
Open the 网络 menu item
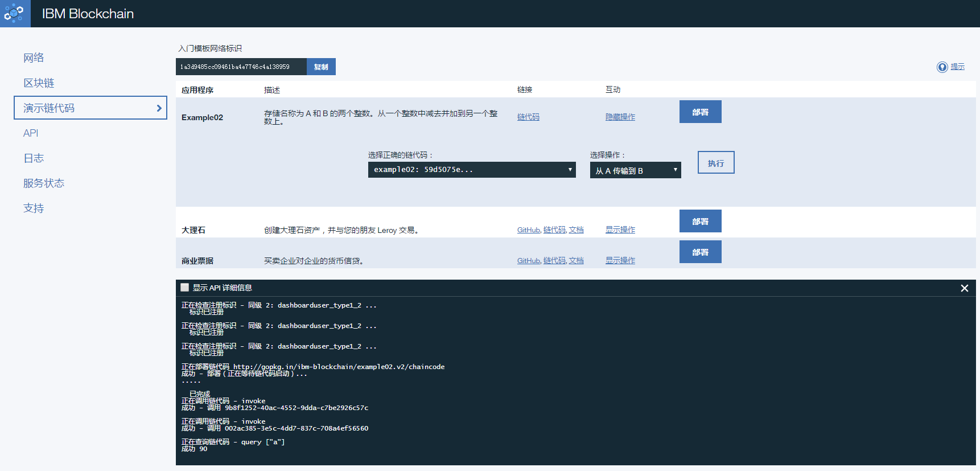click(x=34, y=58)
